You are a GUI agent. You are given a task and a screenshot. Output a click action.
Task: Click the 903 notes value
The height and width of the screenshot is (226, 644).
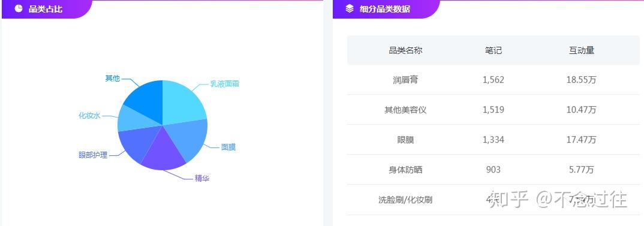pos(493,170)
